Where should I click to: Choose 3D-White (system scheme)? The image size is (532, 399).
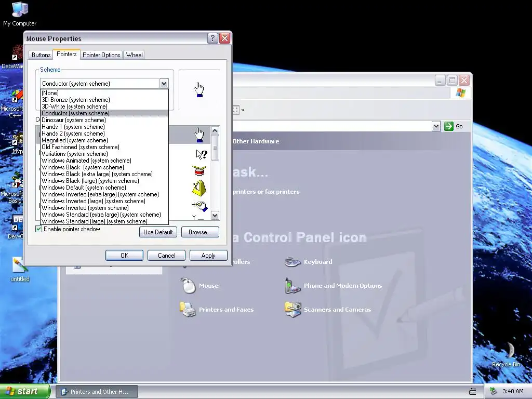pos(104,107)
